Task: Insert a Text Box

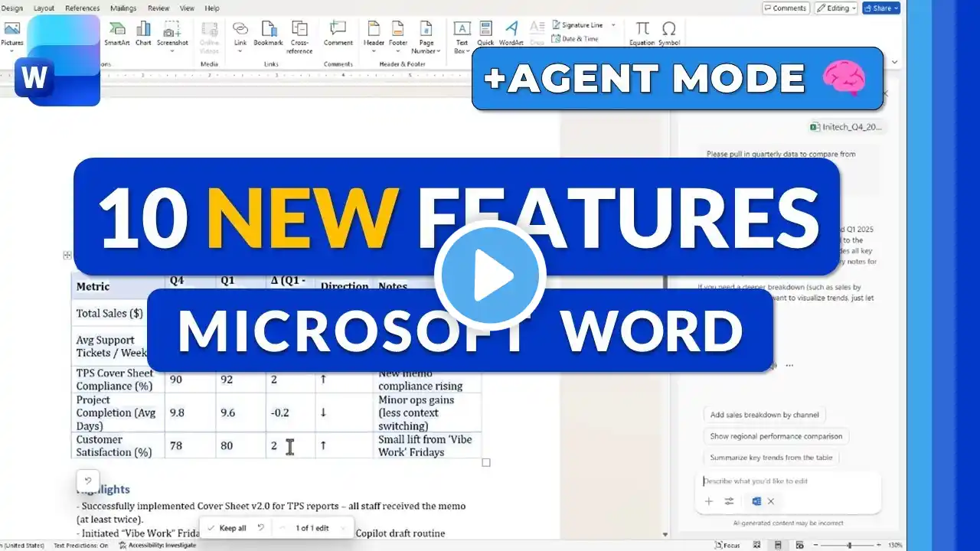Action: pos(462,37)
